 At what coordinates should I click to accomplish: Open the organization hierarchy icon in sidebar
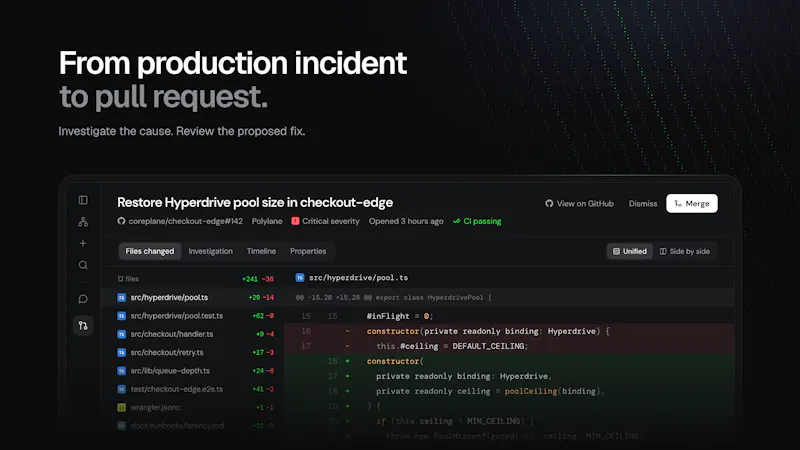point(83,222)
